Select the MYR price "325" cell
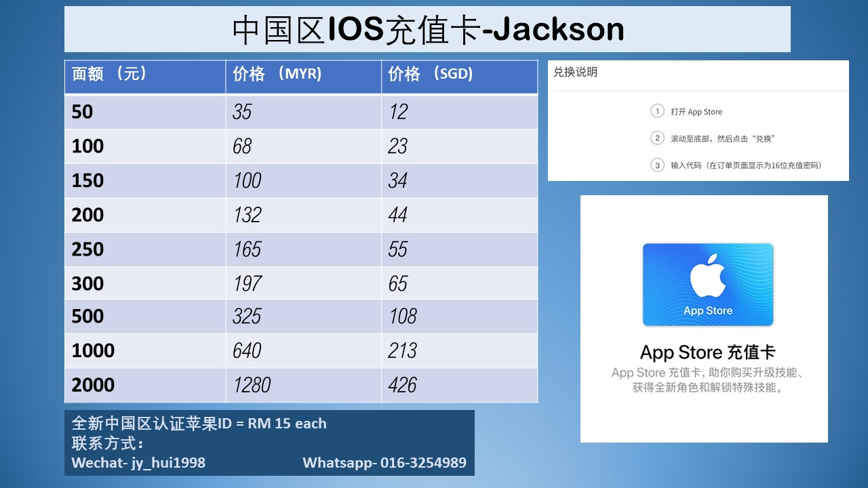Image resolution: width=868 pixels, height=488 pixels. (x=304, y=317)
